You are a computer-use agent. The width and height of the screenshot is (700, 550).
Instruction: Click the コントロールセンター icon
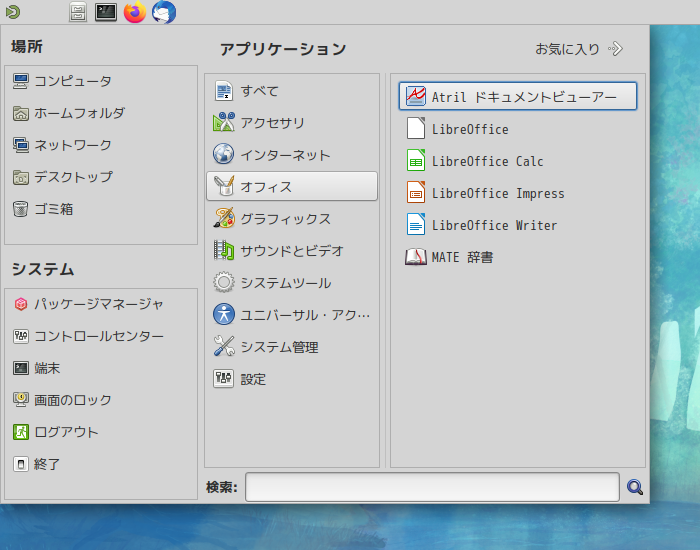(21, 336)
